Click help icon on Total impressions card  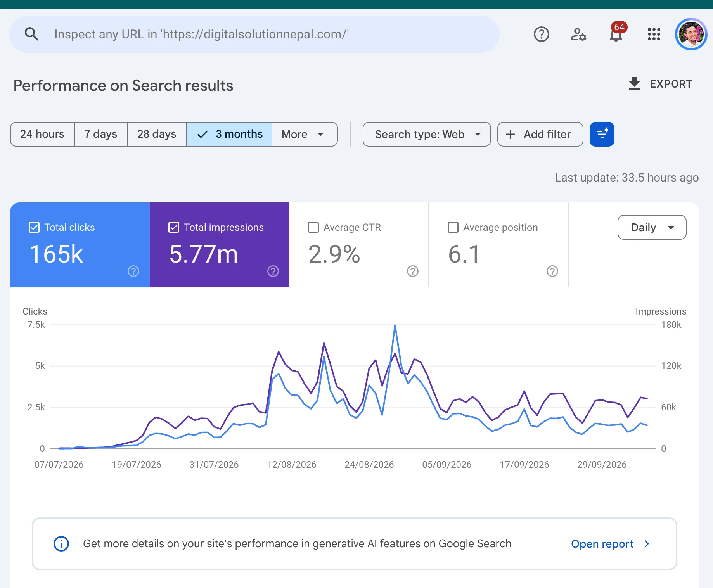pos(273,271)
